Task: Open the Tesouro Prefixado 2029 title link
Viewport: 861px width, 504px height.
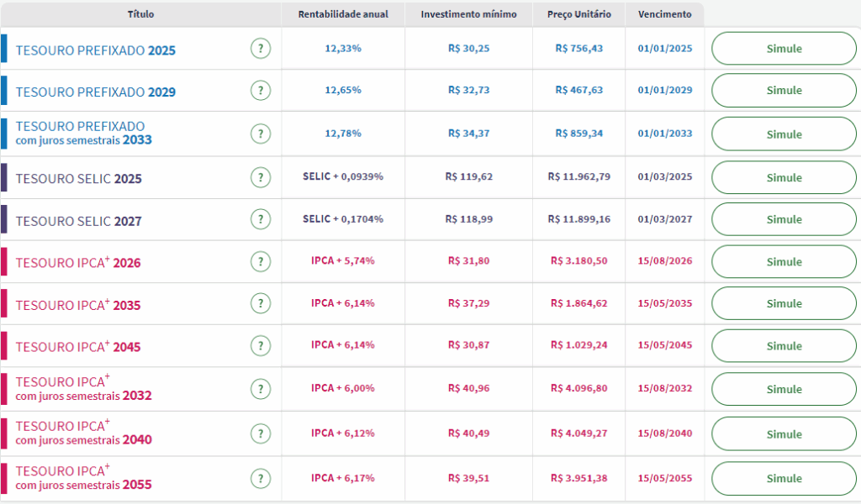Action: [x=95, y=92]
